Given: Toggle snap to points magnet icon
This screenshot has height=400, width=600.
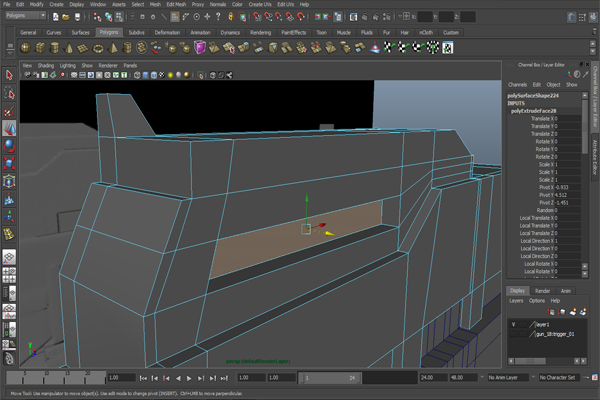Looking at the screenshot, I should [279, 16].
